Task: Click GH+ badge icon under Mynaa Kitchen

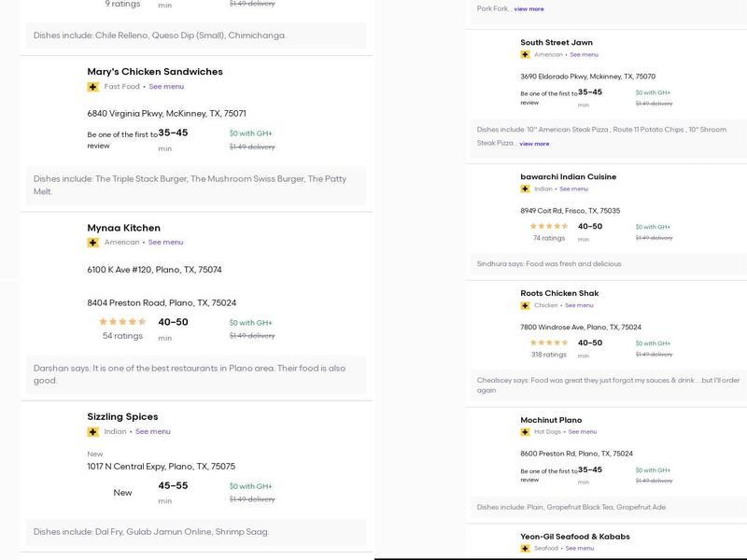Action: click(93, 243)
